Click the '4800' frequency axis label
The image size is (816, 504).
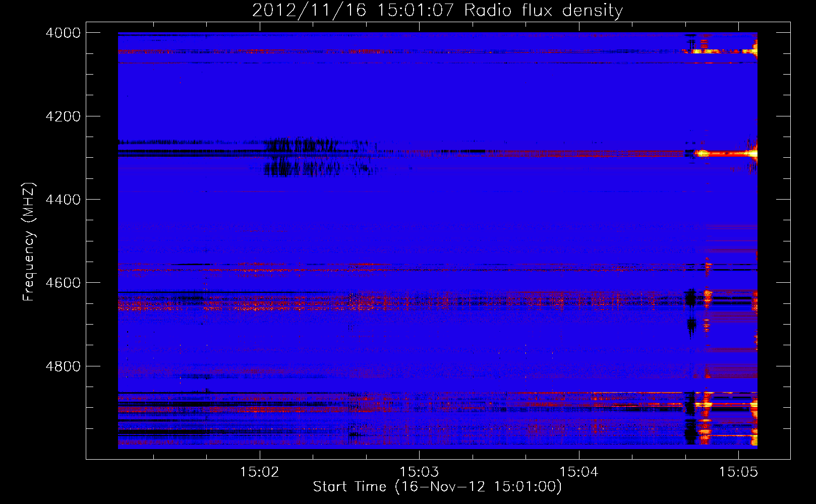pos(63,366)
